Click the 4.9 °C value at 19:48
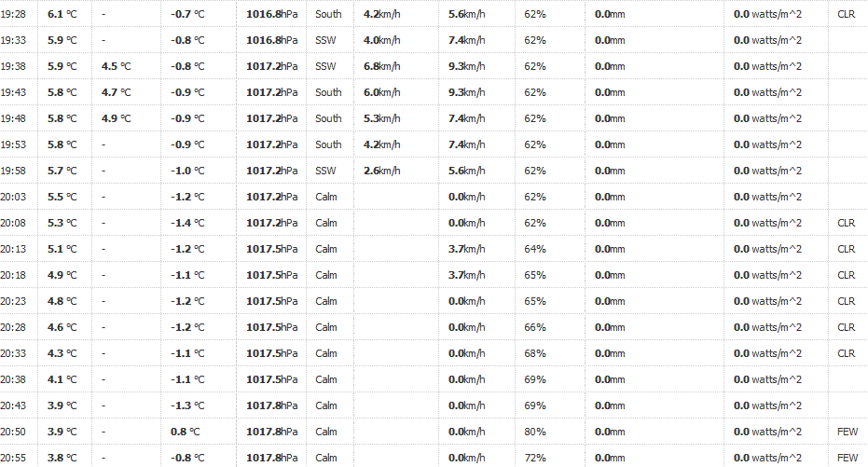The height and width of the screenshot is (467, 868). [117, 118]
